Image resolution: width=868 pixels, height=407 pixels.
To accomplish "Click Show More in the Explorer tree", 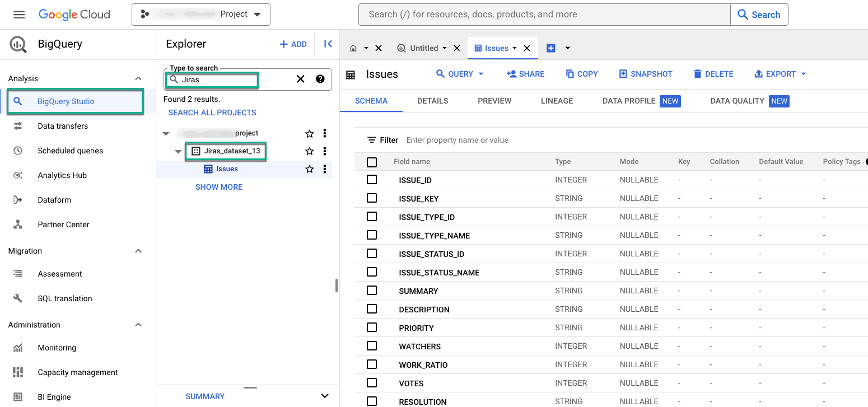I will [219, 187].
